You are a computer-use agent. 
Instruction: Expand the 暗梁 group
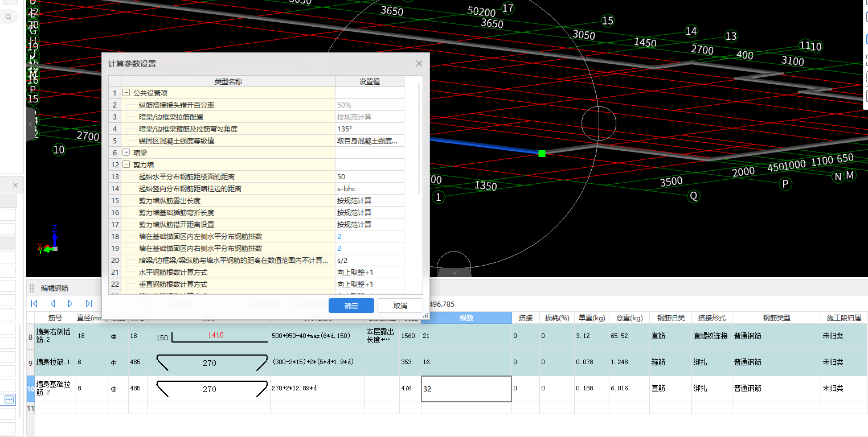tap(126, 152)
